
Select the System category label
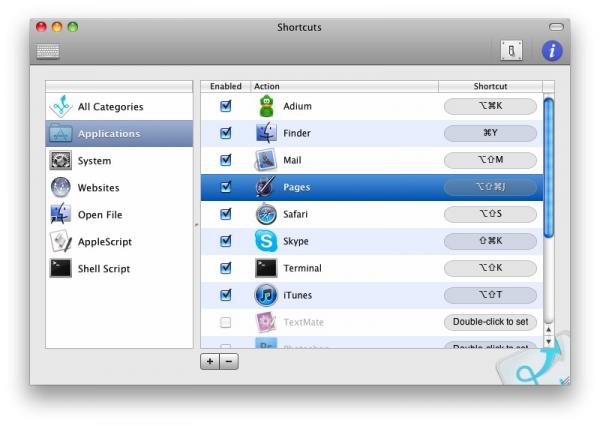point(95,161)
